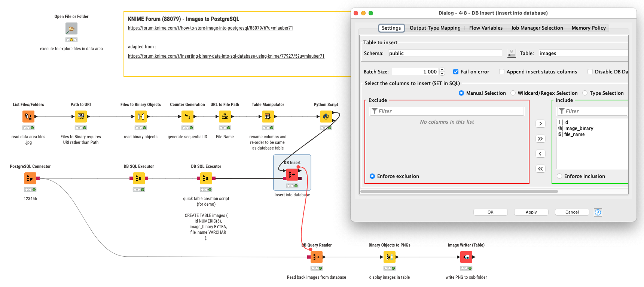Click the flow variable icon next to Schema
This screenshot has height=287, width=644.
pyautogui.click(x=512, y=53)
